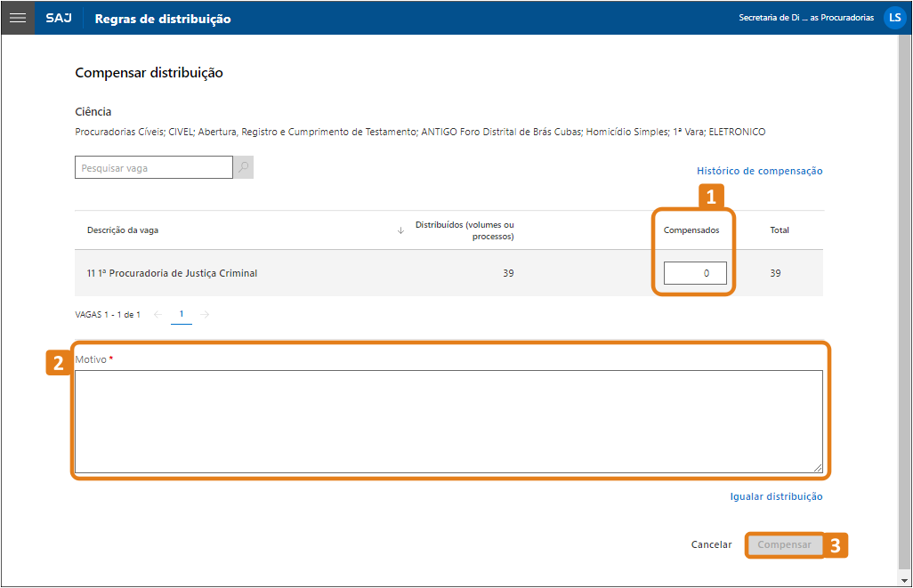
Task: Click inside the Motivo text area
Action: 448,421
